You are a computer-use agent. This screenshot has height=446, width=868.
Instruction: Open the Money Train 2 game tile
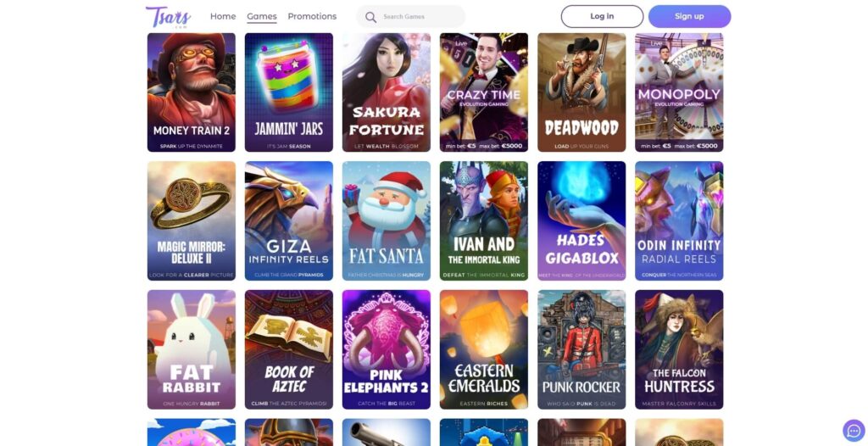(192, 92)
